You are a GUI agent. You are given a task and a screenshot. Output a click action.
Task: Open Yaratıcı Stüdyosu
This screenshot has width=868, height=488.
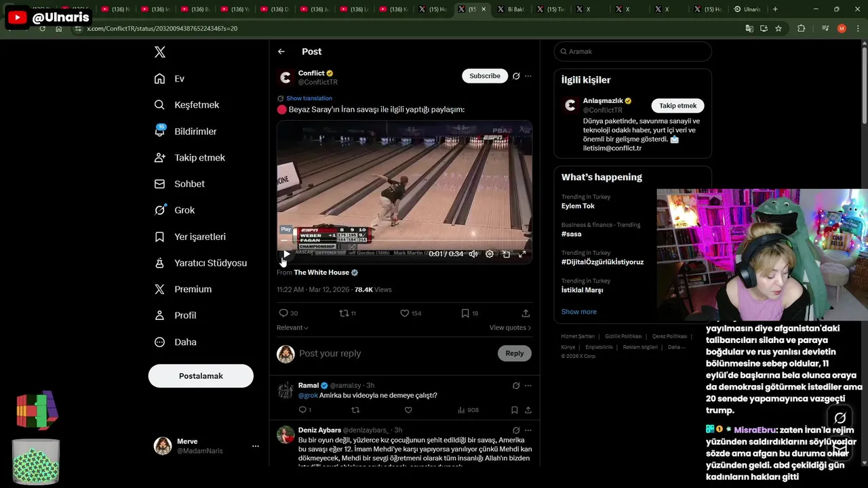[200, 263]
